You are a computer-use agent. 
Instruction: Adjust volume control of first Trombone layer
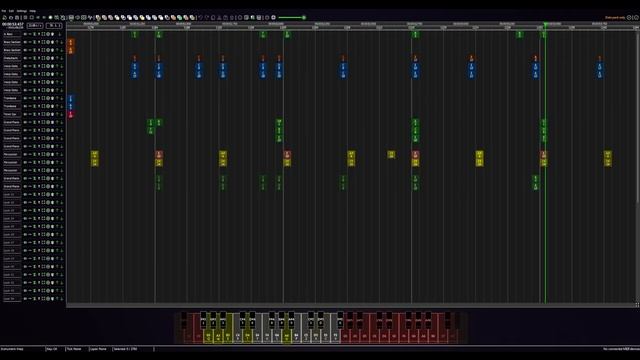(x=25, y=98)
